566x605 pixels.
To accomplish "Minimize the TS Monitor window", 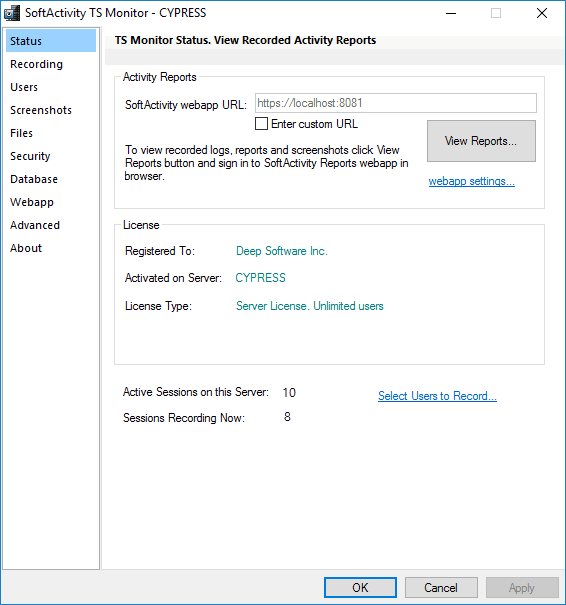I will tap(451, 13).
